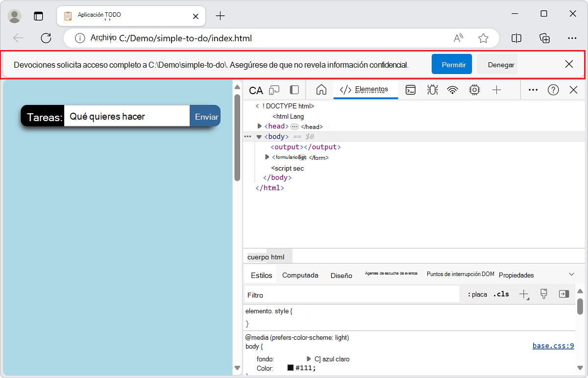Open the base.css:9 stylesheet link
Screen dimensions: 588x378
[553, 345]
